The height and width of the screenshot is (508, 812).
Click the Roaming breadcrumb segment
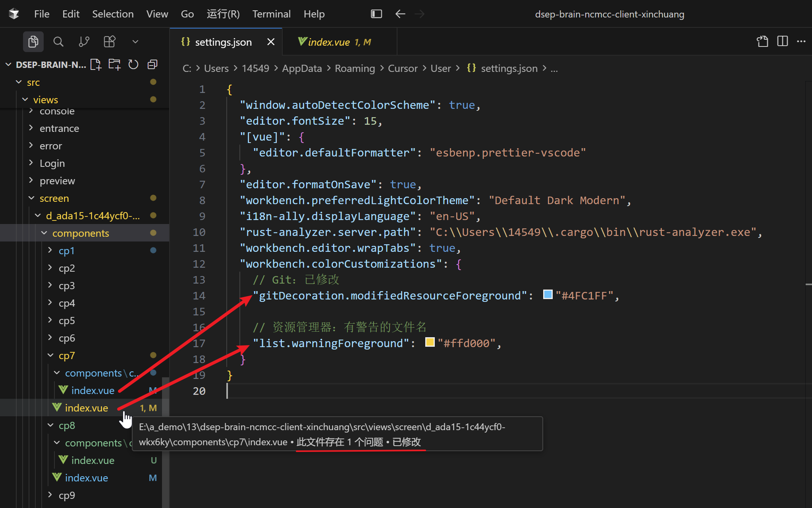(x=355, y=68)
